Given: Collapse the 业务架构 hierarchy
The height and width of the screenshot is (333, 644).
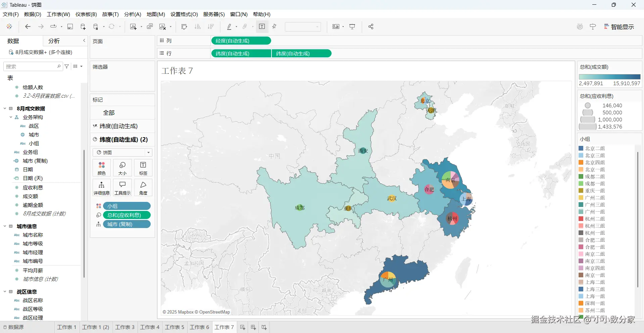Looking at the screenshot, I should 11,117.
